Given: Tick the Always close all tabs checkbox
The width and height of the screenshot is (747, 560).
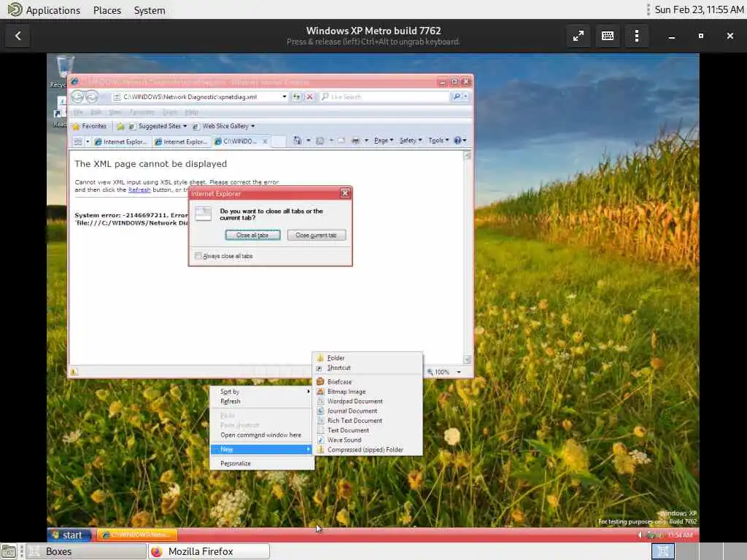Looking at the screenshot, I should pos(198,256).
